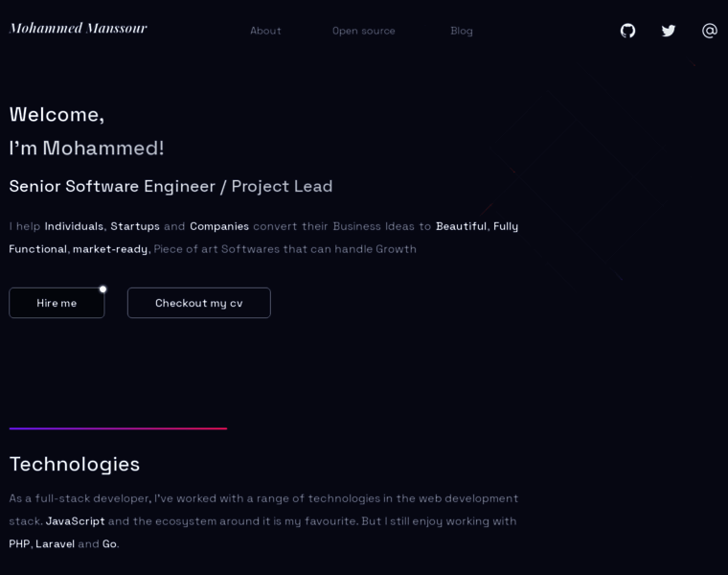The height and width of the screenshot is (575, 728).
Task: Click the Technologies section heading
Action: pos(75,464)
